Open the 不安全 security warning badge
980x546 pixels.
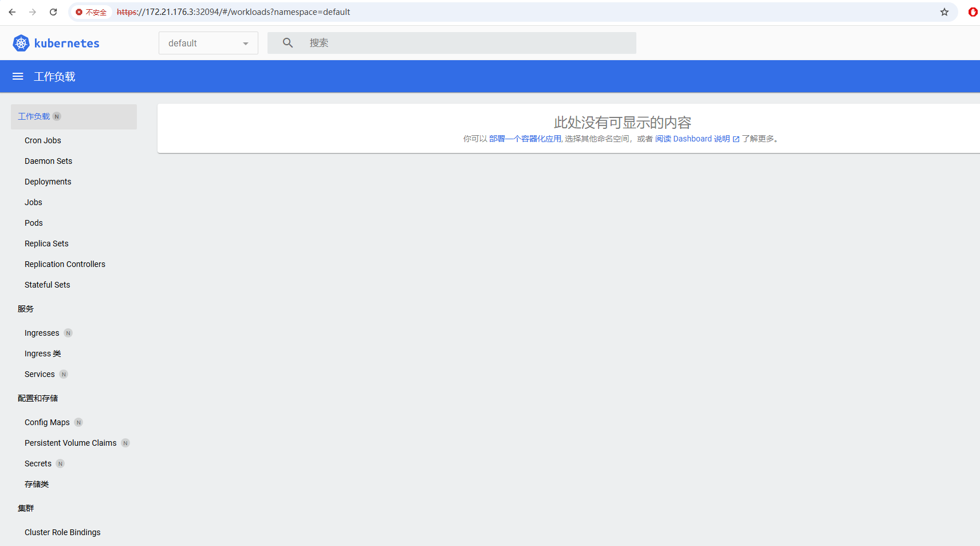point(90,11)
